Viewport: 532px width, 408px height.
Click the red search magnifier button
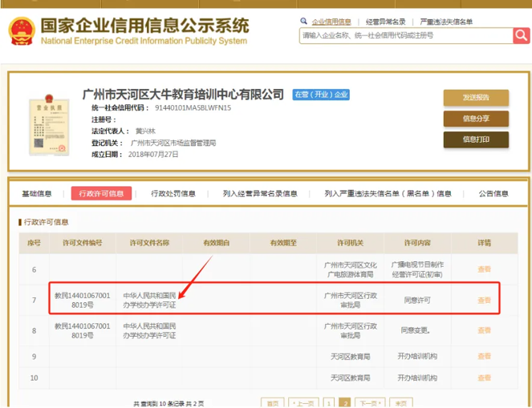click(x=521, y=35)
